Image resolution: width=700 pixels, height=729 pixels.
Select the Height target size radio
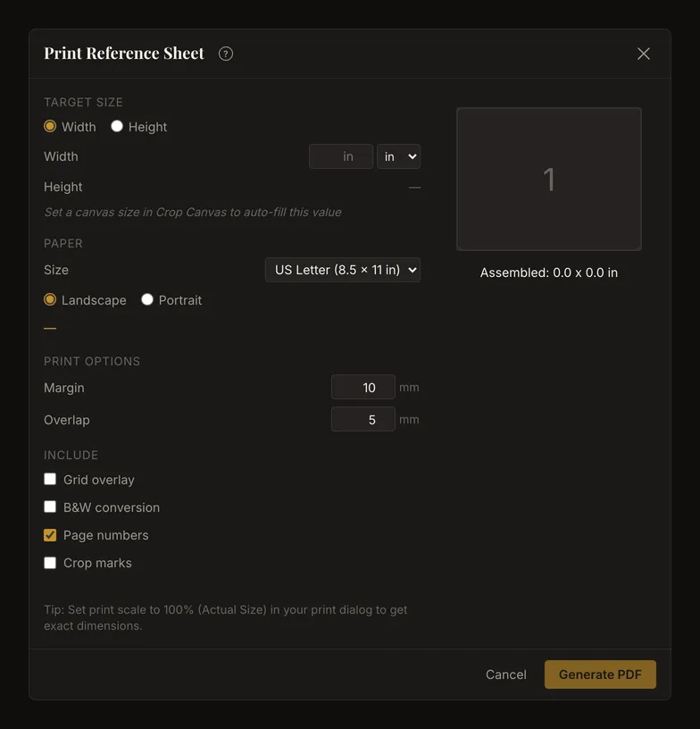tap(117, 127)
